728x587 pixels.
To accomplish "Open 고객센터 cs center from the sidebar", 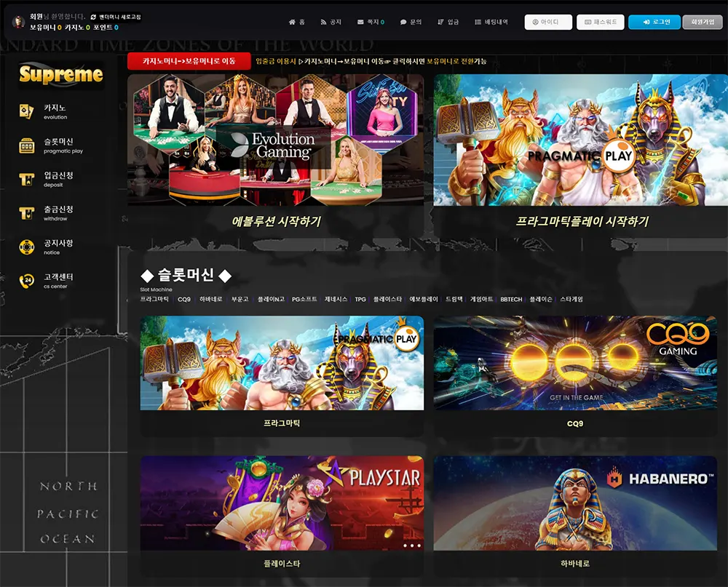I will 46,281.
